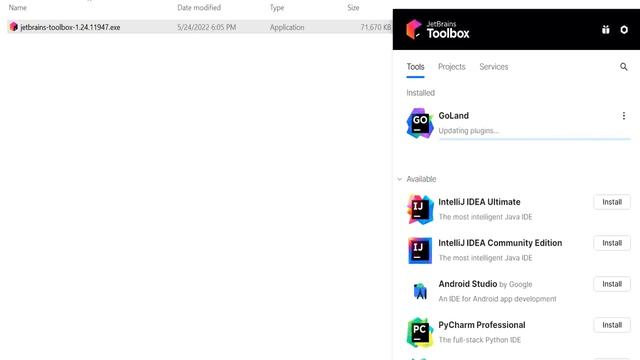Click the search magnifier icon
This screenshot has width=640, height=360.
(624, 67)
